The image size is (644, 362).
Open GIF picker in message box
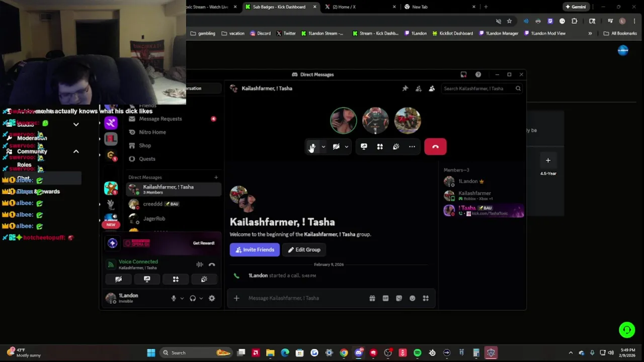(385, 298)
